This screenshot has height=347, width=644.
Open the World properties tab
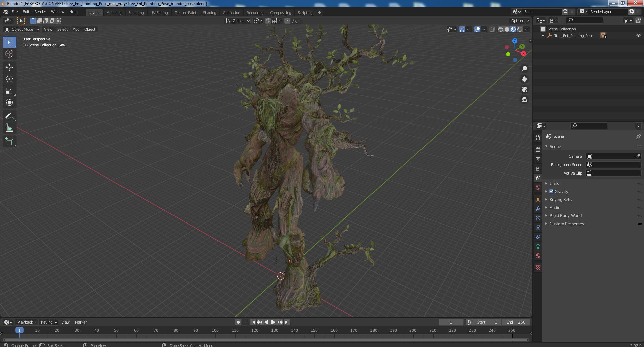click(x=538, y=187)
